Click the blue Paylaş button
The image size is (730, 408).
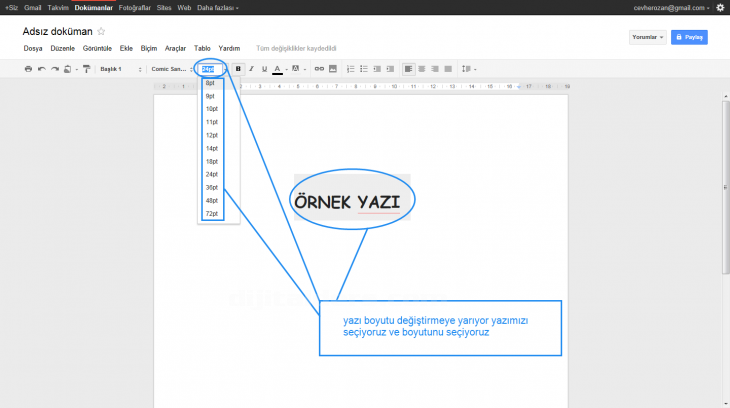click(690, 37)
